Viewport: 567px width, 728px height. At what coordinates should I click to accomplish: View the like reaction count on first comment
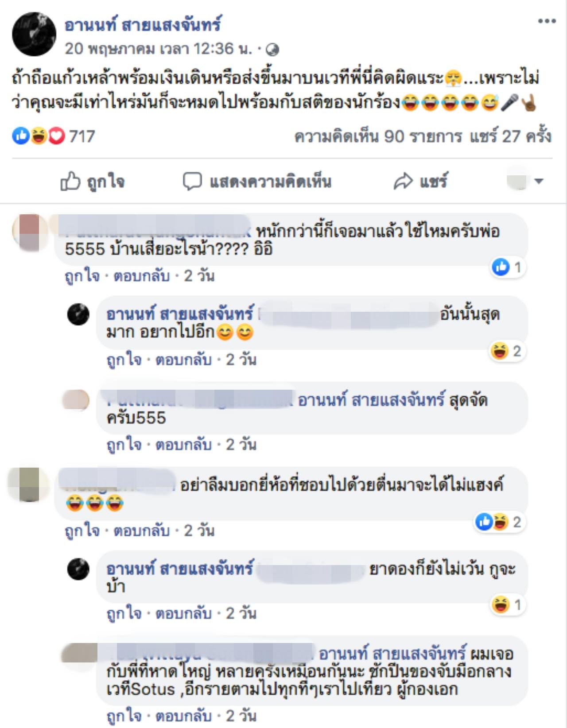[508, 267]
